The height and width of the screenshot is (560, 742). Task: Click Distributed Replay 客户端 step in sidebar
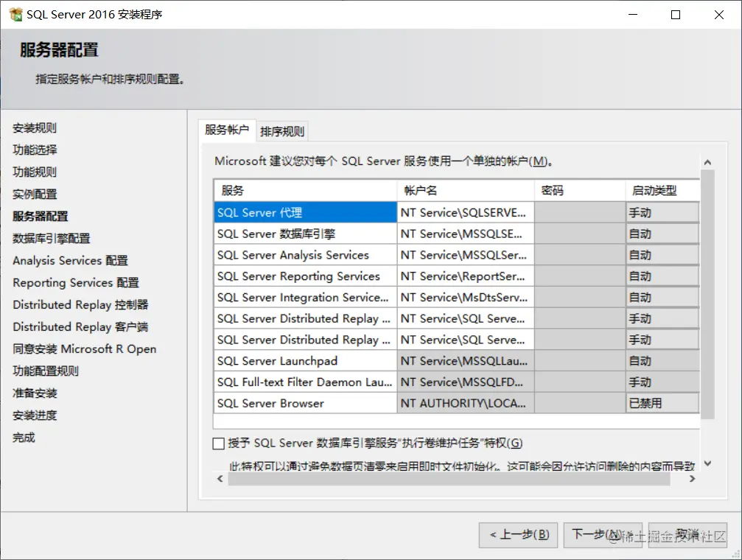(80, 327)
